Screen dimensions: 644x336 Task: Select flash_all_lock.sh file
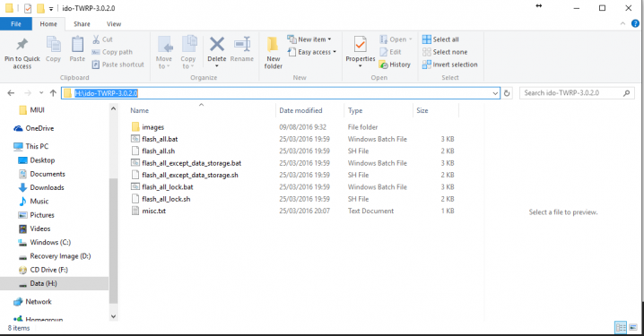pyautogui.click(x=166, y=199)
